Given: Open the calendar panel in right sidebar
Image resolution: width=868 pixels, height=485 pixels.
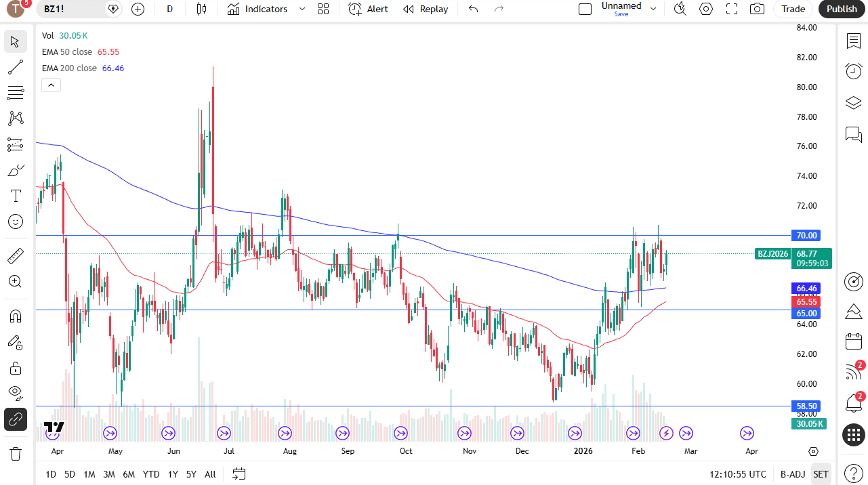Looking at the screenshot, I should pyautogui.click(x=854, y=341).
